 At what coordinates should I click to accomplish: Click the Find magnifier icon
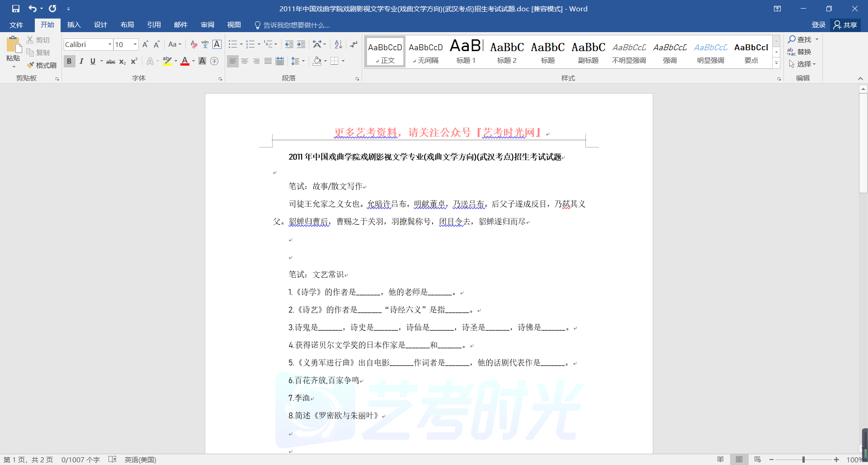792,39
